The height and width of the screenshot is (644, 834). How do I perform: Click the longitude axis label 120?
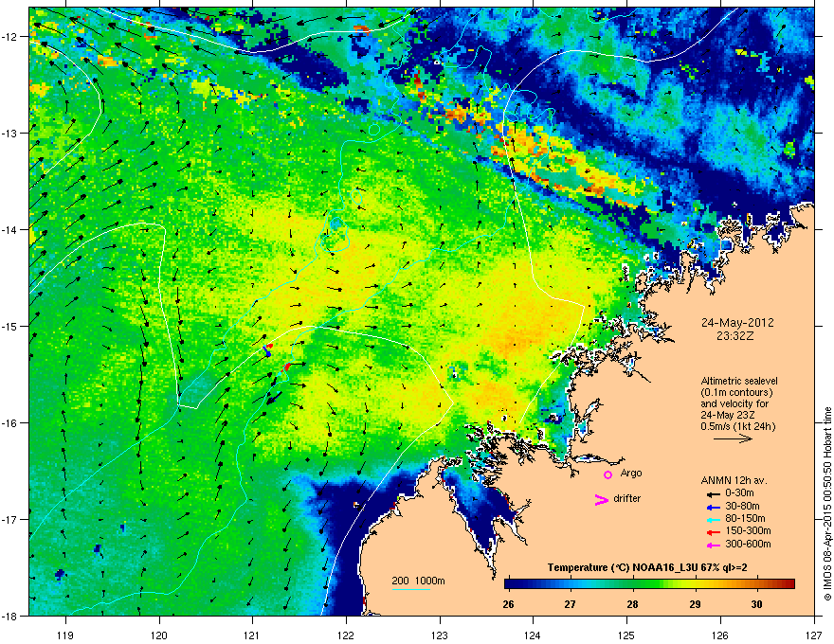coord(159,635)
